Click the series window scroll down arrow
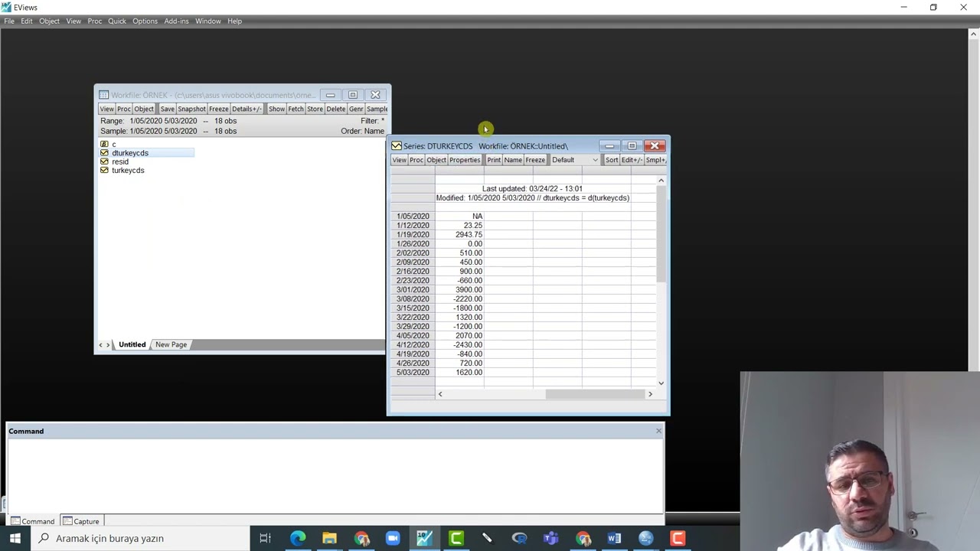Screen dimensions: 980x551 pyautogui.click(x=661, y=383)
